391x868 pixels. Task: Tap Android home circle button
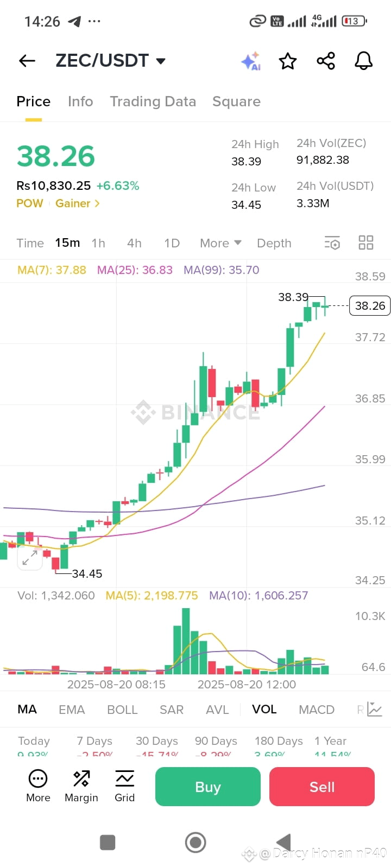pos(195,843)
